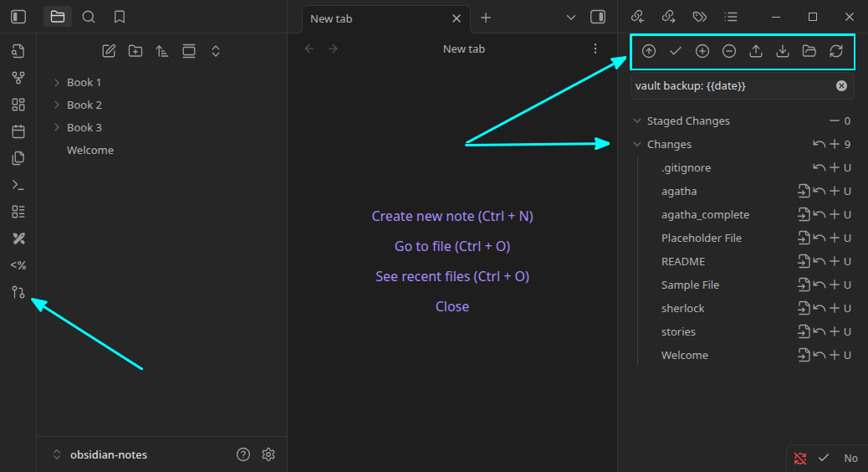The height and width of the screenshot is (472, 868).
Task: Open Git source control view in ribbon
Action: point(18,292)
